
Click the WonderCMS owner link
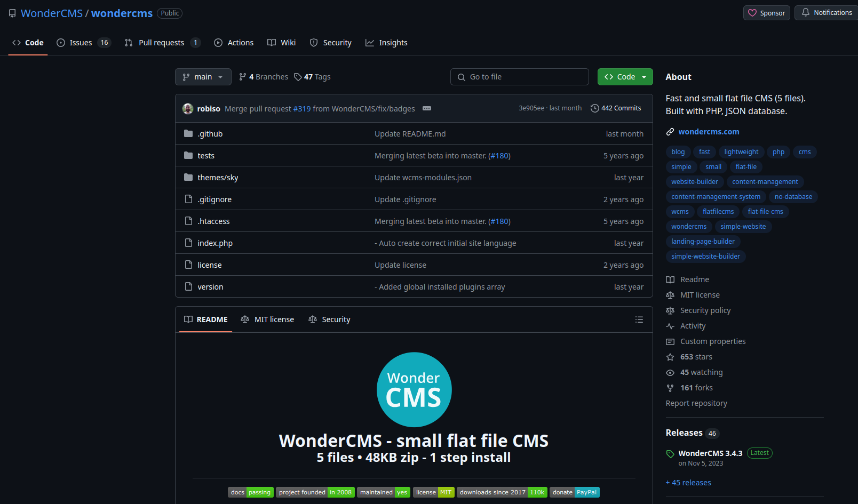click(x=52, y=13)
